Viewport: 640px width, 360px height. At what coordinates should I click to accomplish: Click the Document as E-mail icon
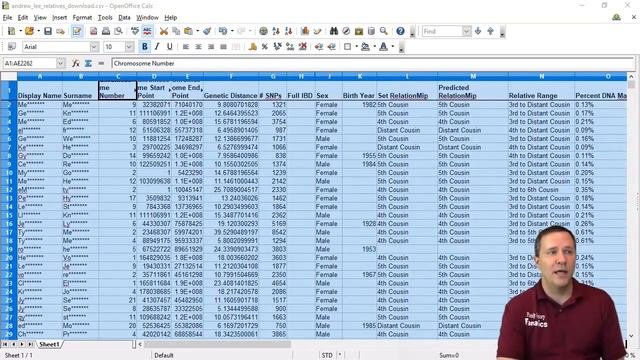60,31
